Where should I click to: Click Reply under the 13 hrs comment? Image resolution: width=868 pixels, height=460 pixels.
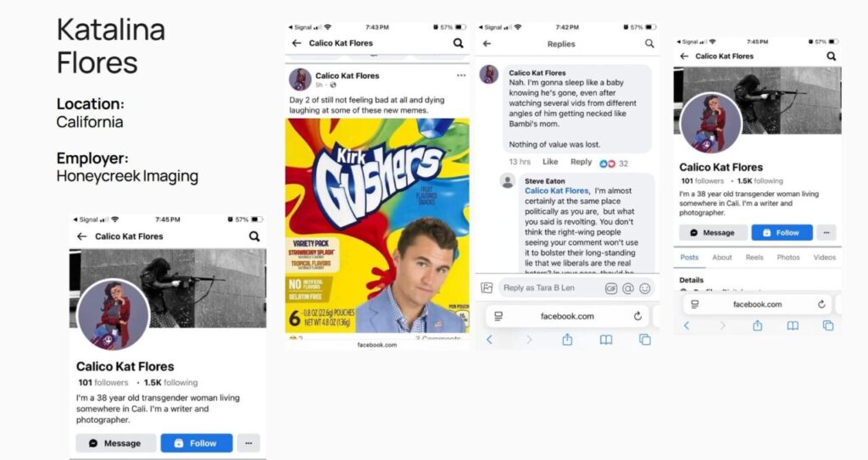click(x=581, y=162)
